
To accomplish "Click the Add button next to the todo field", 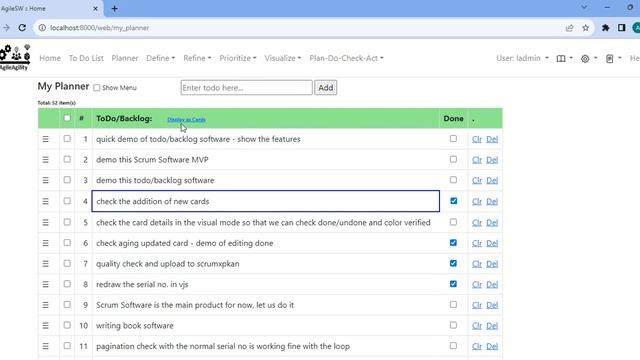I will tap(326, 88).
